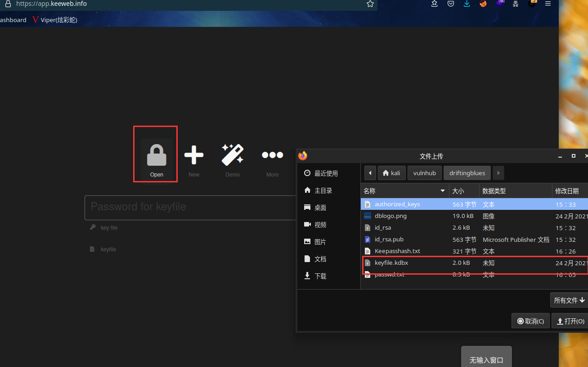Open the dashboard bookmark
The image size is (588, 367).
coord(13,20)
